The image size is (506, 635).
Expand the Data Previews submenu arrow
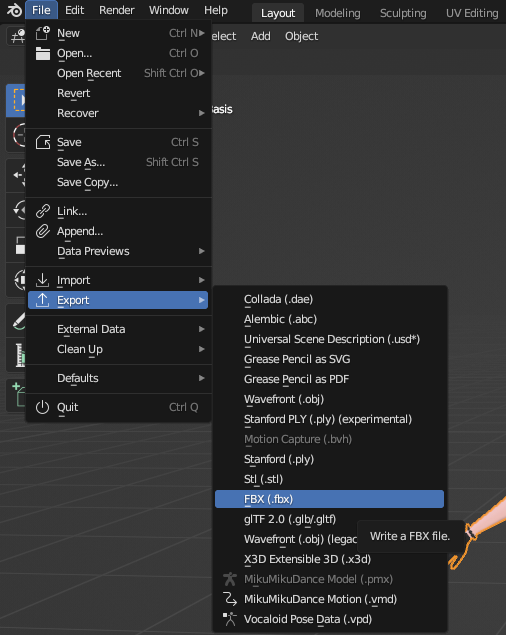click(x=202, y=251)
